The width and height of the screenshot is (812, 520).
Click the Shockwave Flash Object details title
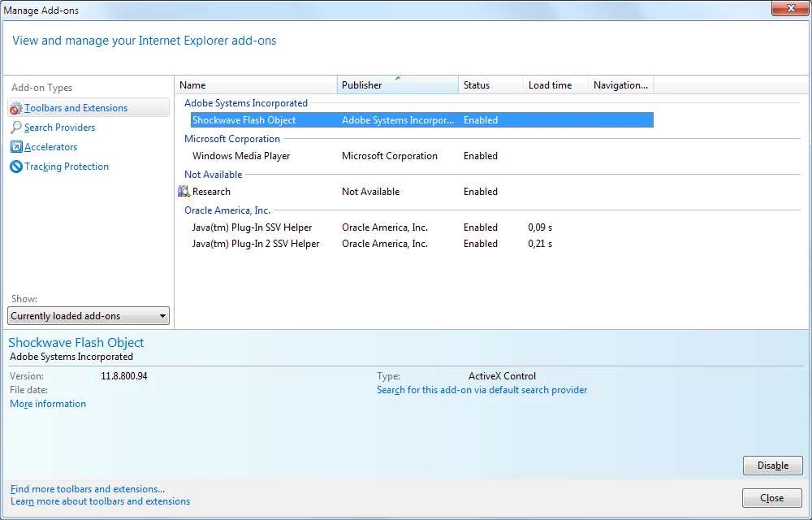[x=76, y=342]
